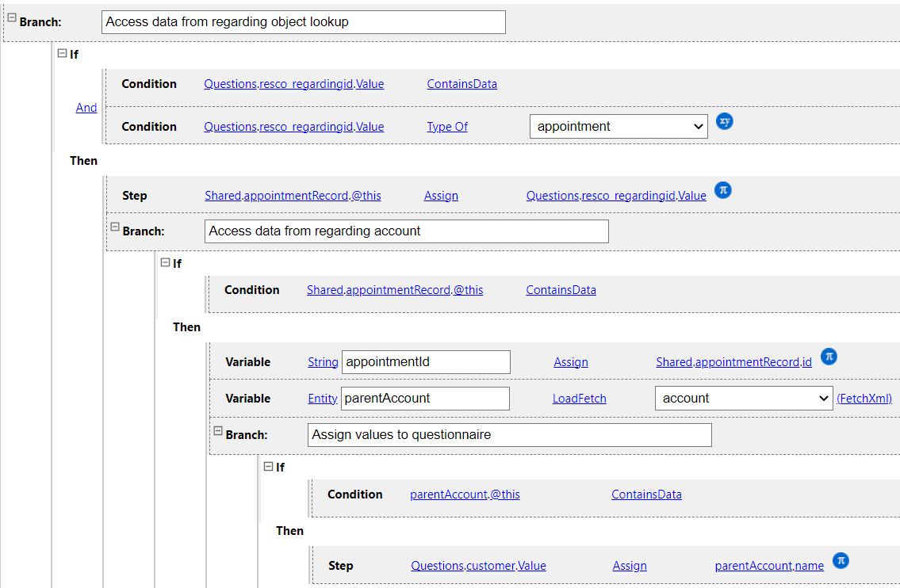Click Questions.resco_regardingid.Value assigned value in Step
This screenshot has height=588, width=900.
click(616, 196)
